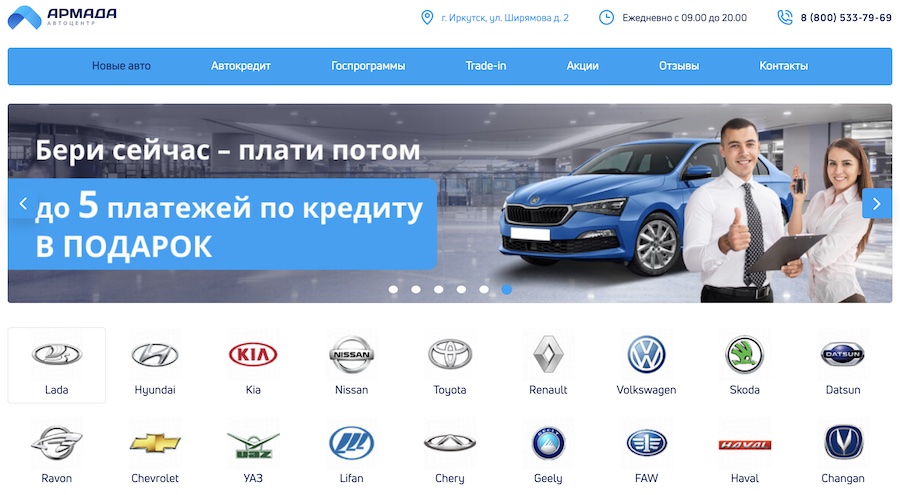Select the FAW brand logo

[646, 443]
